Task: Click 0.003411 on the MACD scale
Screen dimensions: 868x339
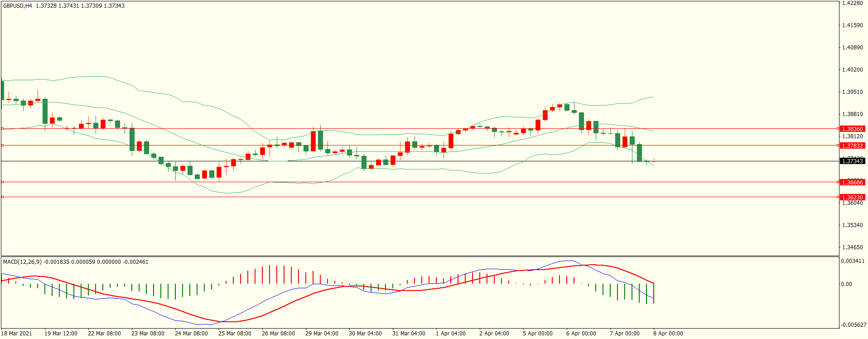Action: click(x=853, y=262)
